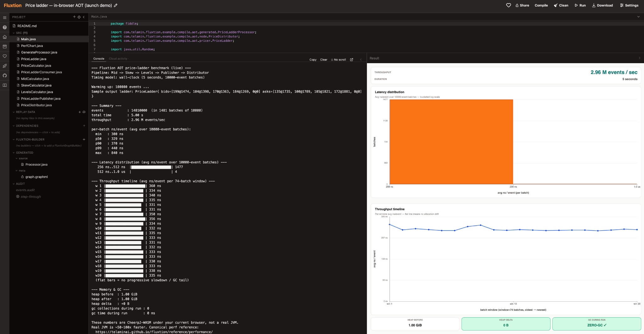Click the ZERO-GC status card
The image size is (644, 334).
[597, 324]
